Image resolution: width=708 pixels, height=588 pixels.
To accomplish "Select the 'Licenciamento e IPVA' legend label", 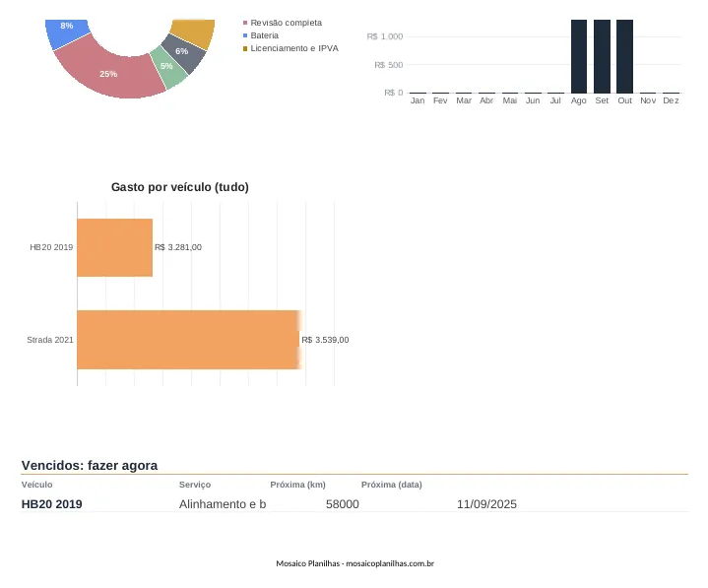I will click(294, 48).
